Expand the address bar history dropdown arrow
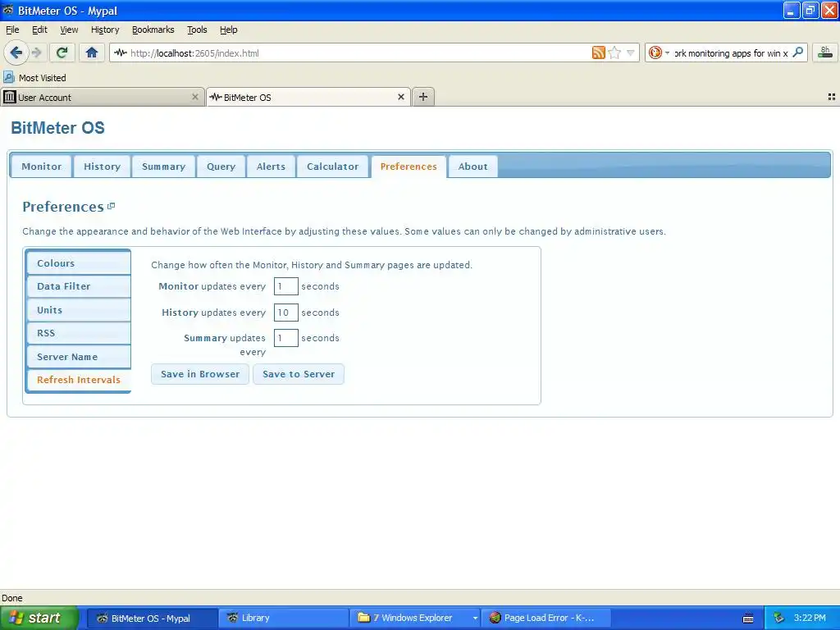 pos(631,52)
